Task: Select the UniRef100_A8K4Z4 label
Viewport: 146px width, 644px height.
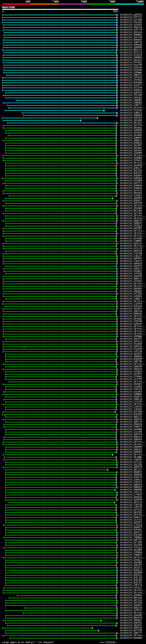Action: tap(131, 369)
